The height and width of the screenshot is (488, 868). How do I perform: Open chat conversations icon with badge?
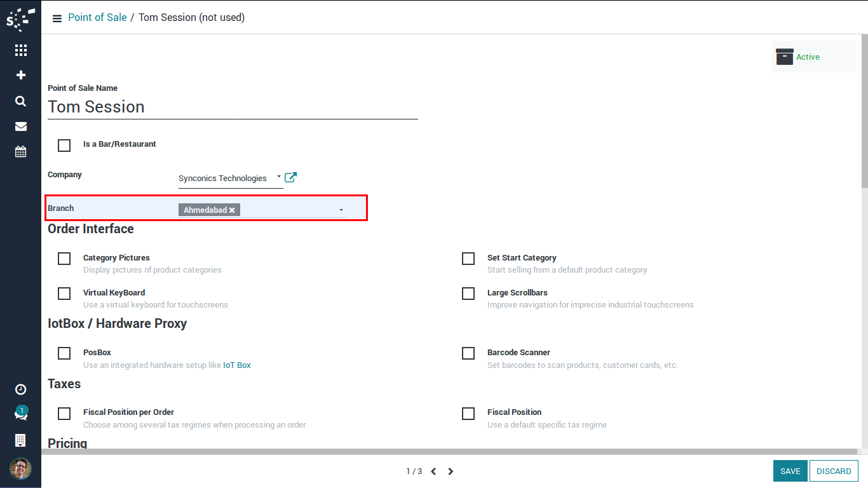[20, 414]
